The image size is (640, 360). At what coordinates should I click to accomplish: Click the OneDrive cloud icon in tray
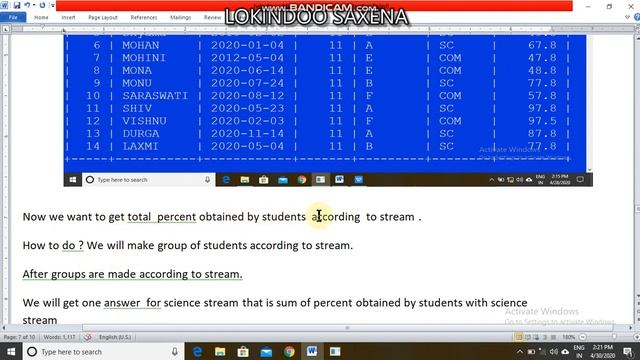[x=565, y=351]
